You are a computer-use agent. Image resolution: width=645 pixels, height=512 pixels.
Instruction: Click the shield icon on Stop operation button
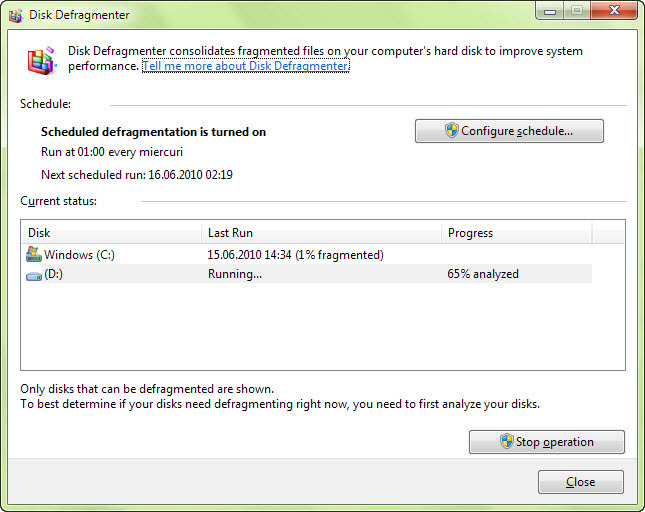506,441
